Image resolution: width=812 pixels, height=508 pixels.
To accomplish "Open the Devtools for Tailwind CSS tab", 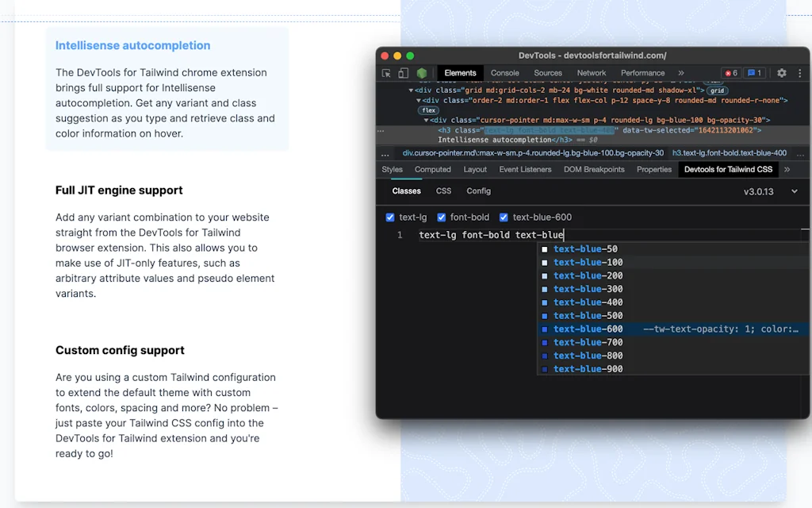I will coord(727,169).
